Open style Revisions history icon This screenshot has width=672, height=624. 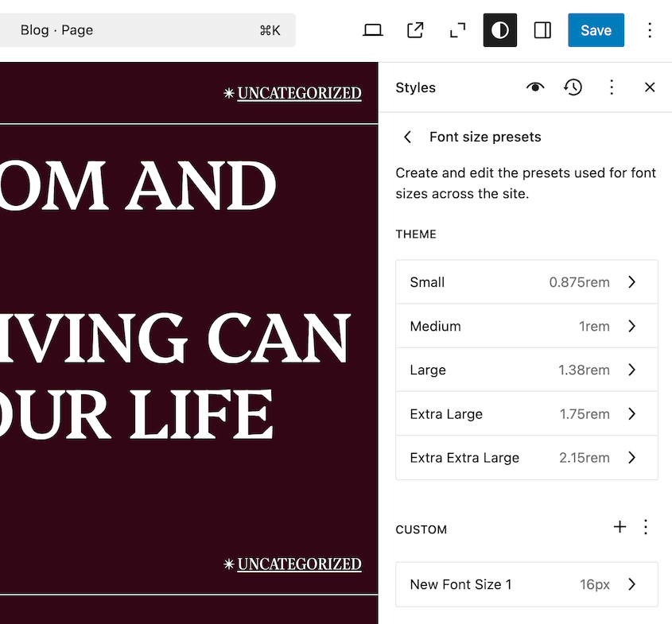[573, 87]
